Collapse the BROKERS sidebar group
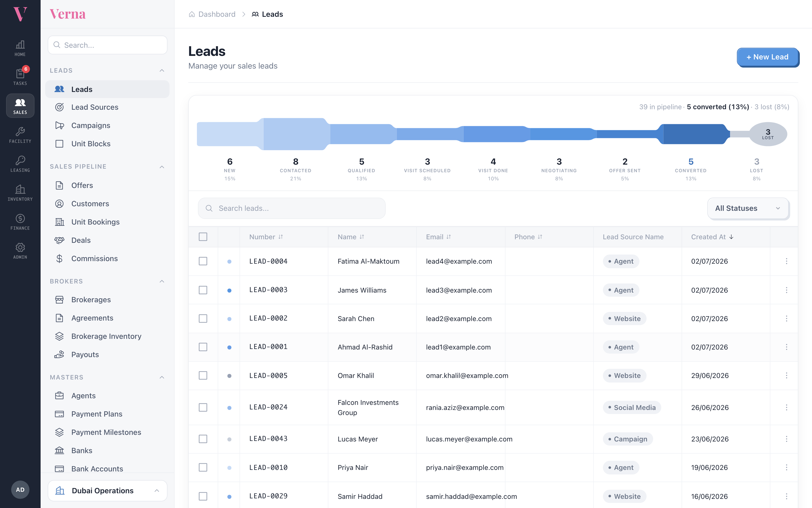The image size is (812, 508). pyautogui.click(x=162, y=281)
